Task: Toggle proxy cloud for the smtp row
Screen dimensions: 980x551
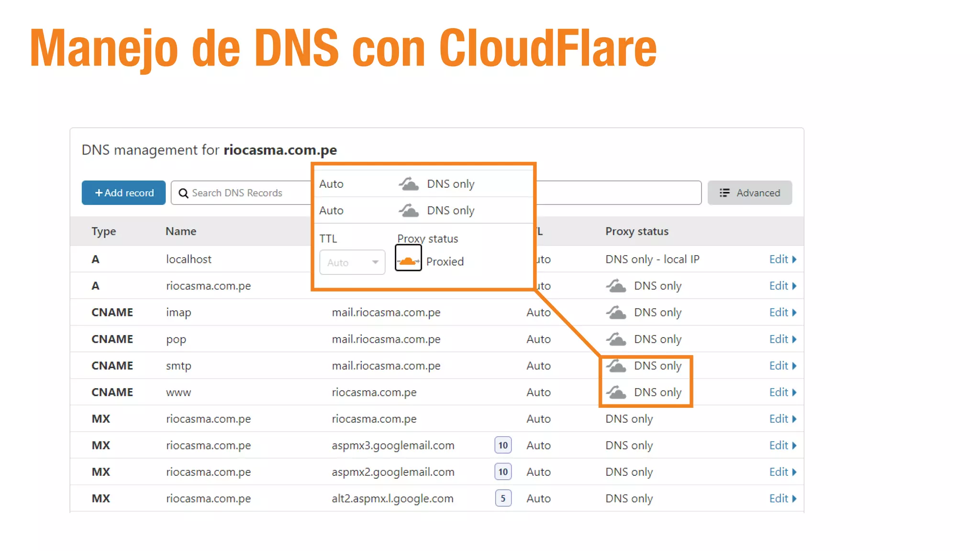Action: point(616,366)
